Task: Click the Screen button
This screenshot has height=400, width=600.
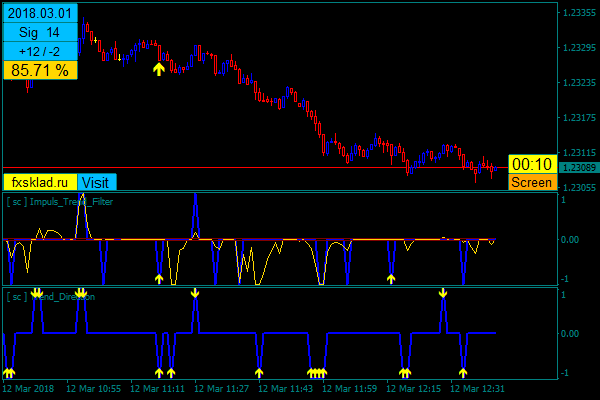Action: click(x=532, y=182)
